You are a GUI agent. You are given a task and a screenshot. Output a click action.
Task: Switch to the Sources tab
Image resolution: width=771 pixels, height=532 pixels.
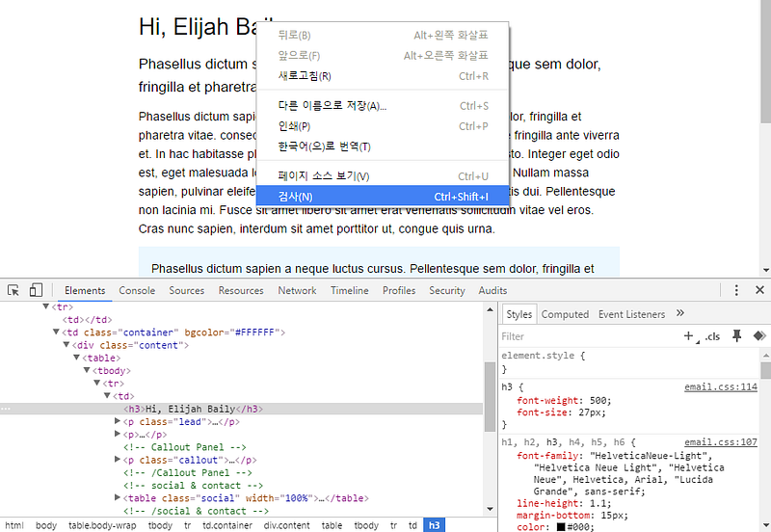(186, 291)
